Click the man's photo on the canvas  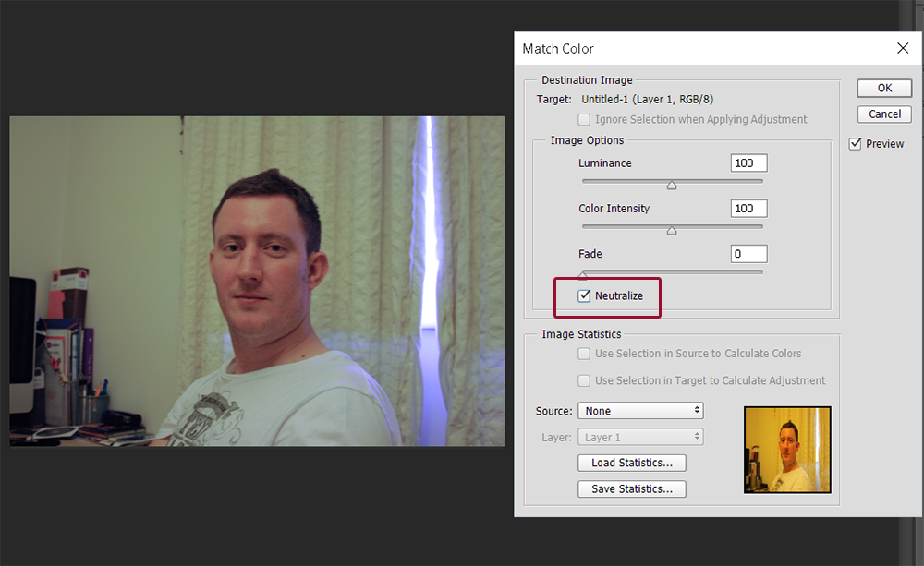coord(257,281)
